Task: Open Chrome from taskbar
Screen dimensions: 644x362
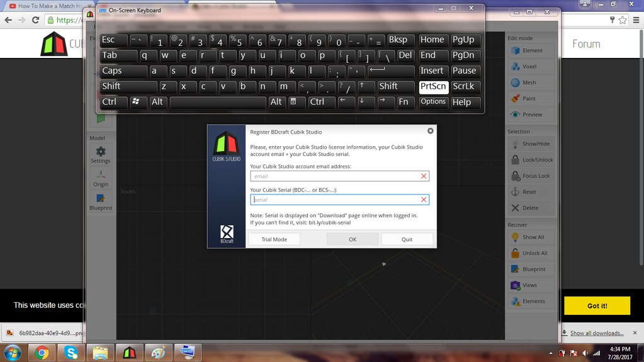Action: click(x=42, y=353)
